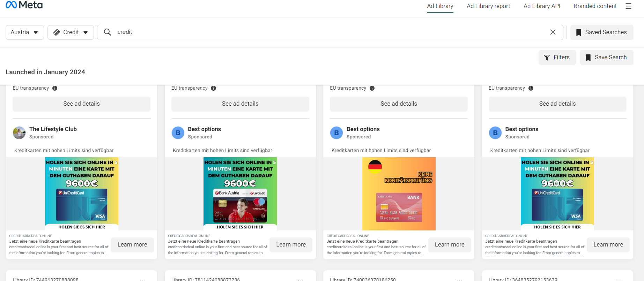Open the Filters button
Screen dimensions: 644x281
(x=557, y=58)
